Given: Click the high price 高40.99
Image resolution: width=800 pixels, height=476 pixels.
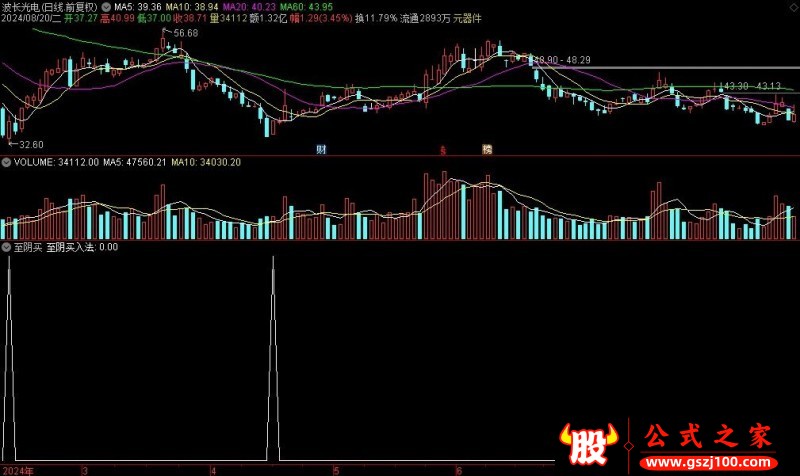Looking at the screenshot, I should pyautogui.click(x=117, y=18).
